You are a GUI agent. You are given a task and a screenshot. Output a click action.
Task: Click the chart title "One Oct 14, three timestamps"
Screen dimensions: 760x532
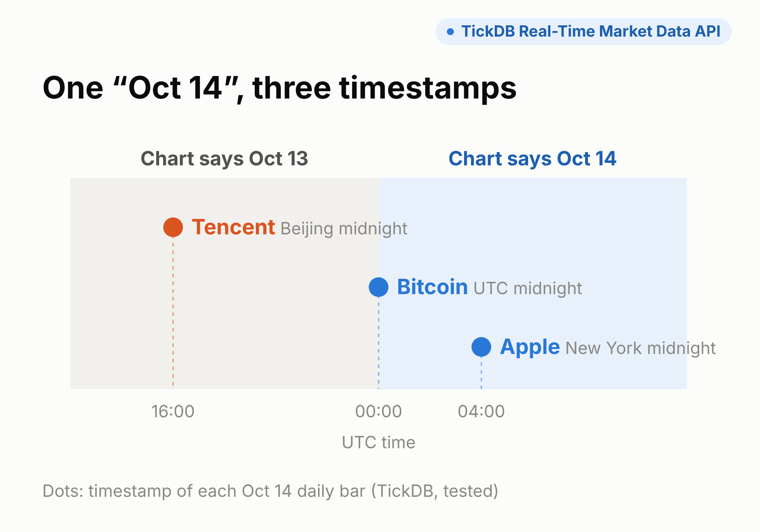280,88
